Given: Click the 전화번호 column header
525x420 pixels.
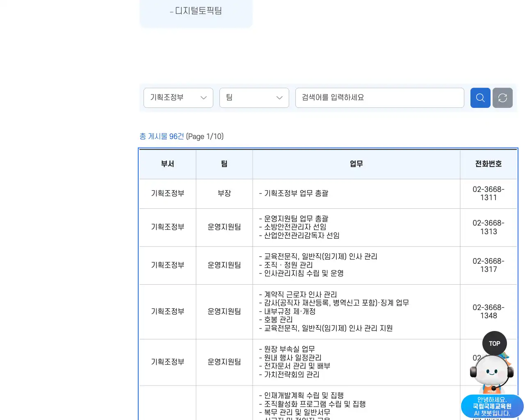Looking at the screenshot, I should click(488, 164).
